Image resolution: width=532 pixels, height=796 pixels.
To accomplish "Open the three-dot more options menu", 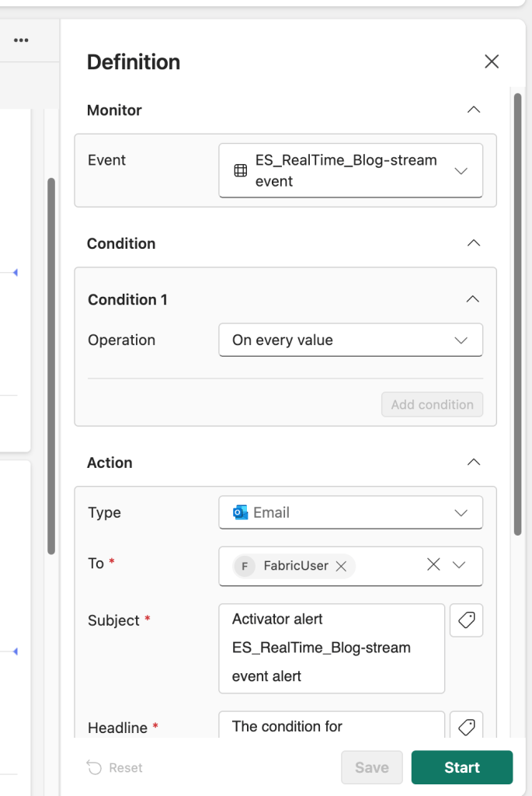I will pyautogui.click(x=21, y=40).
